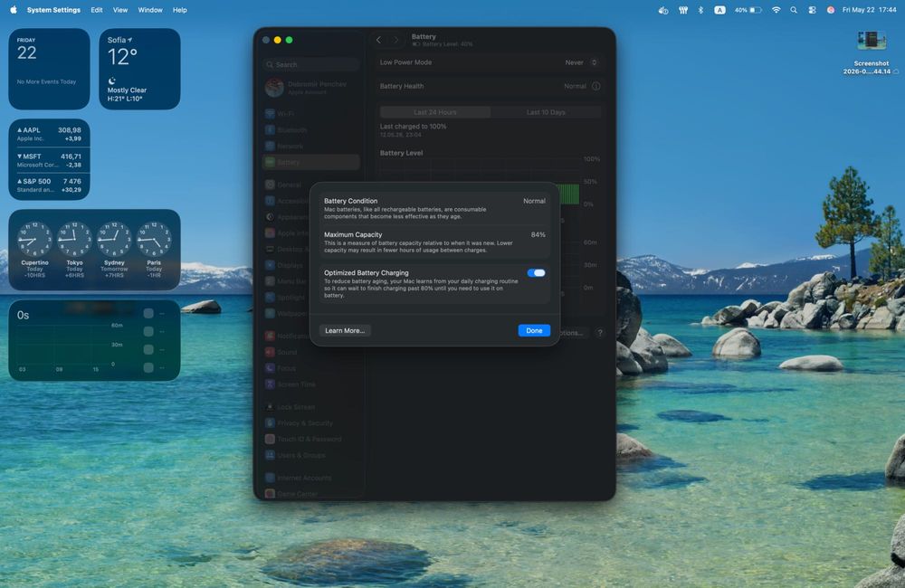This screenshot has height=588, width=905.
Task: Click the Battery Health info icon
Action: click(x=596, y=86)
